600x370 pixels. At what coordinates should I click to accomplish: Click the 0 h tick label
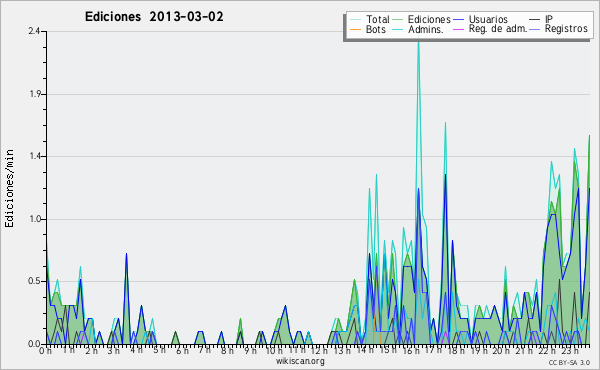(45, 350)
